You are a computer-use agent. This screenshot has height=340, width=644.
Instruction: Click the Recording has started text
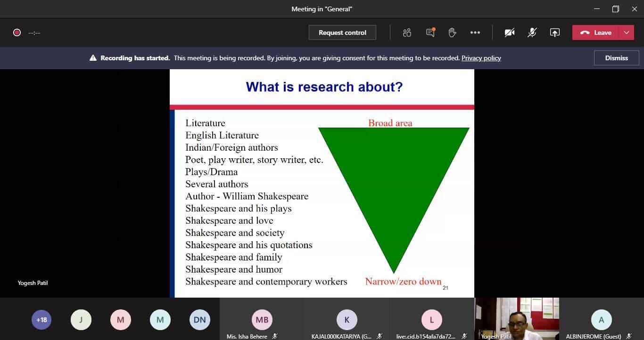135,58
